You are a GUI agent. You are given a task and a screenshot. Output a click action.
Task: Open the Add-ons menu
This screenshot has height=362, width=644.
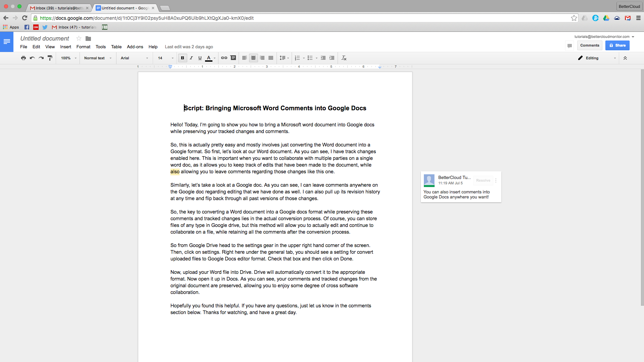point(135,47)
